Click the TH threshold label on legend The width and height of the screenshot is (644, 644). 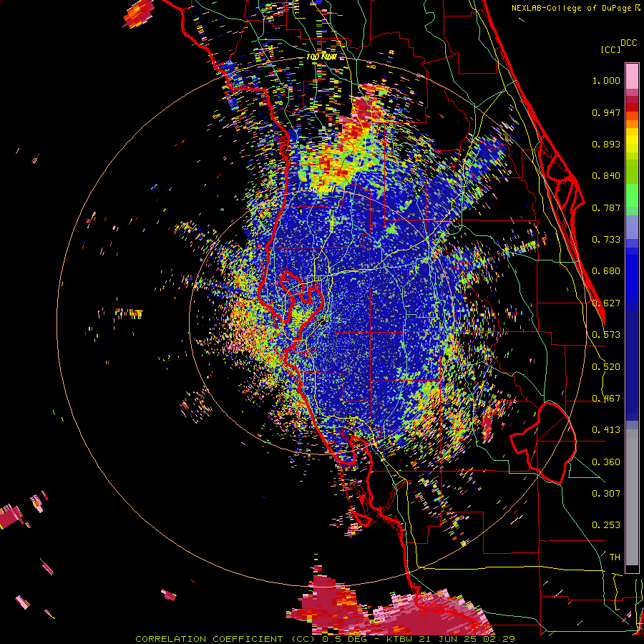(615, 557)
